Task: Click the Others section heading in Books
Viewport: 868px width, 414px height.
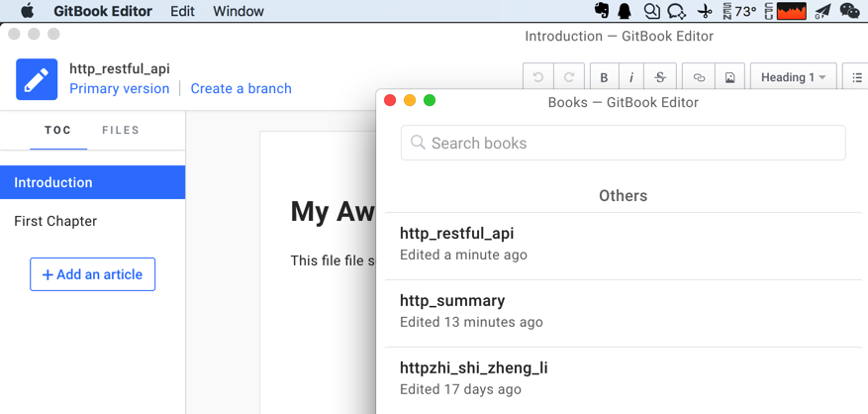Action: [624, 196]
